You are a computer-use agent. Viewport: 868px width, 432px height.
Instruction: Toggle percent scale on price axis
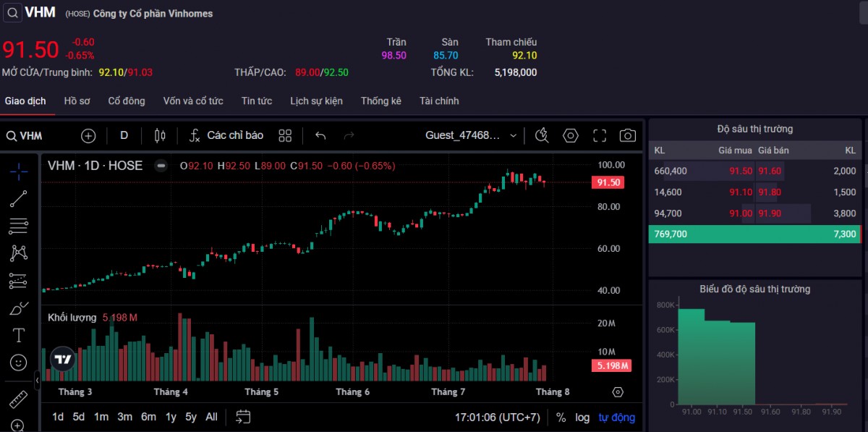[x=561, y=417]
